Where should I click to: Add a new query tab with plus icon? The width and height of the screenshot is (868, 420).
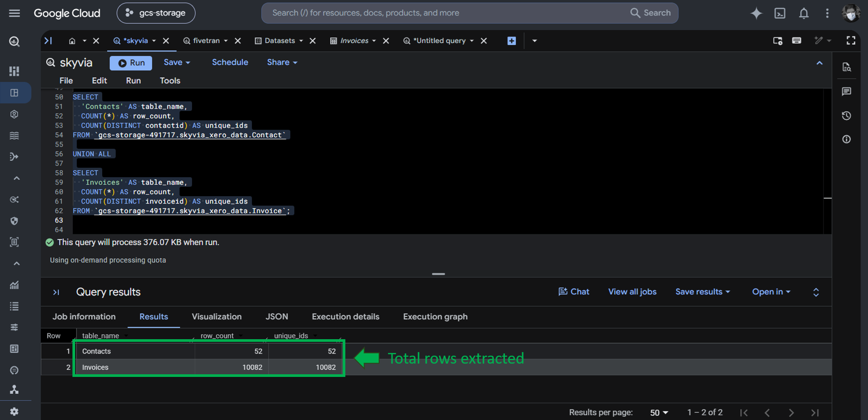(x=512, y=41)
